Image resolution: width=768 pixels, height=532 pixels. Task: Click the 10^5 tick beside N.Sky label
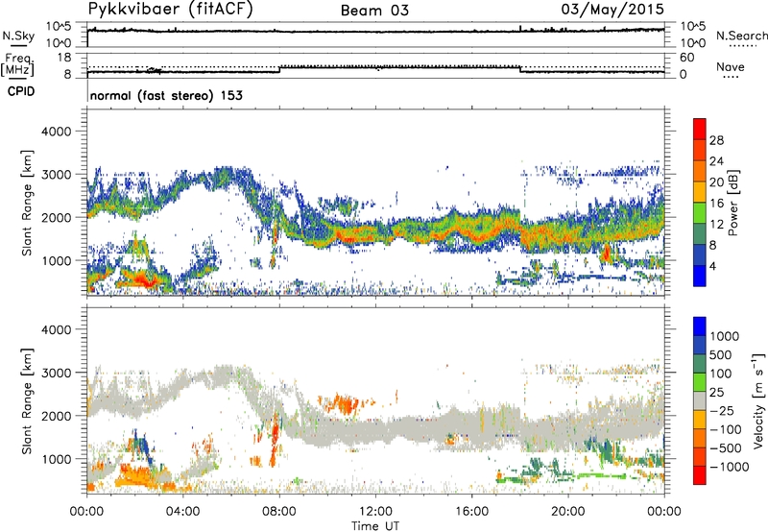click(x=59, y=27)
